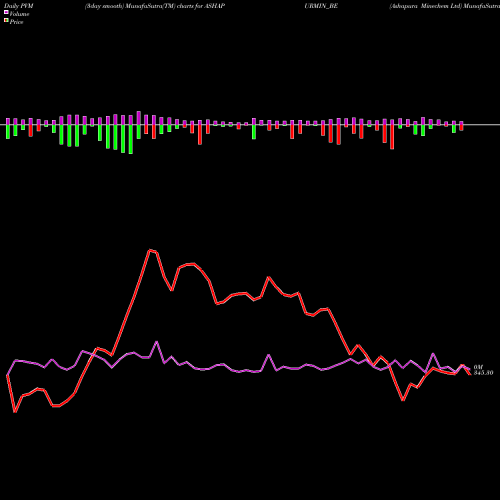Select the Price legend label
500x500 pixels.
pyautogui.click(x=16, y=22)
